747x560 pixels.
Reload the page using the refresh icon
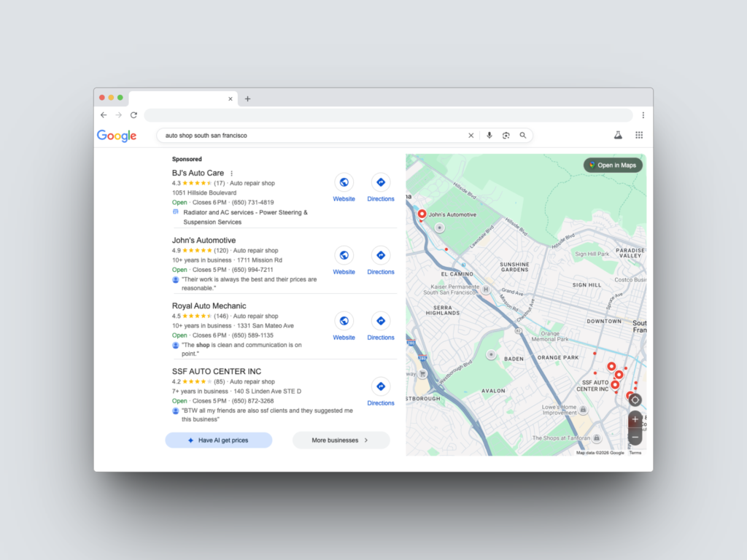pos(133,114)
